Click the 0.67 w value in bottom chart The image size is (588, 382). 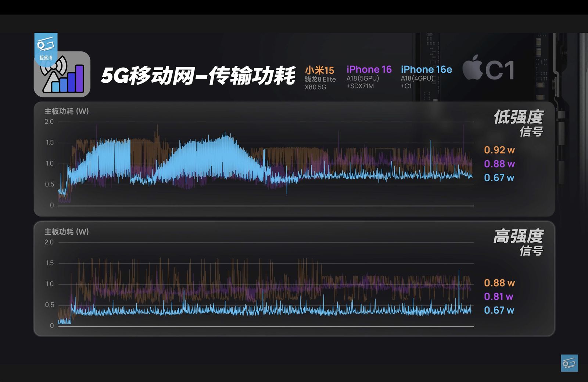pyautogui.click(x=499, y=310)
